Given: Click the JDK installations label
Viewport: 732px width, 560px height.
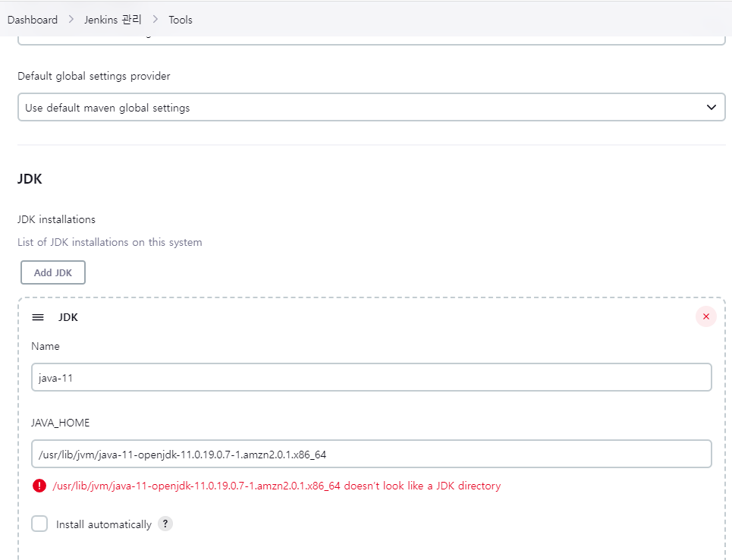Looking at the screenshot, I should [56, 219].
